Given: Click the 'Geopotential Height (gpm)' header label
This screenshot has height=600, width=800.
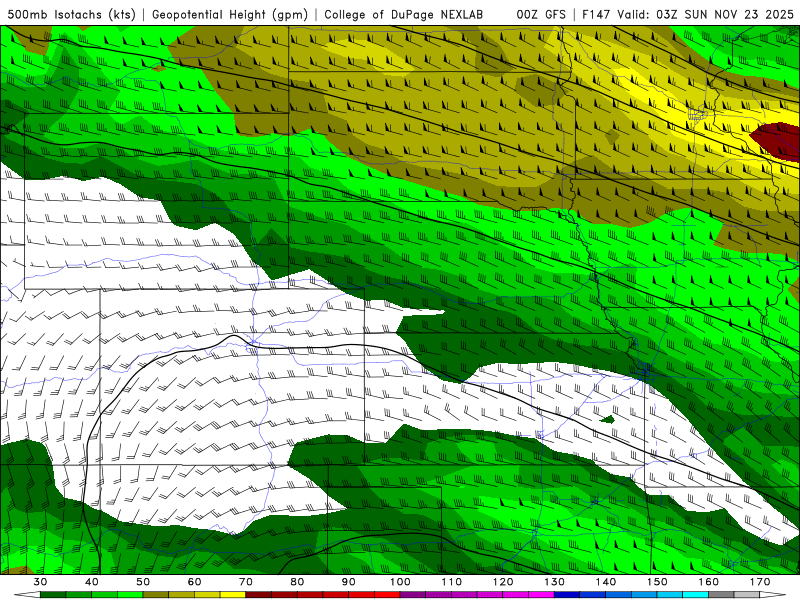Looking at the screenshot, I should [x=230, y=14].
